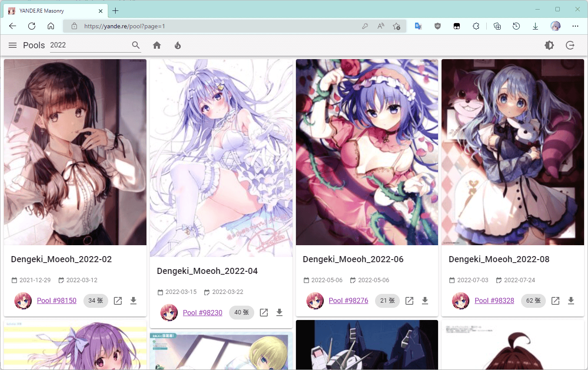Open Dengeki_Moeoh_2022-06 cover image
Screen dimensions: 588x370
[367, 152]
